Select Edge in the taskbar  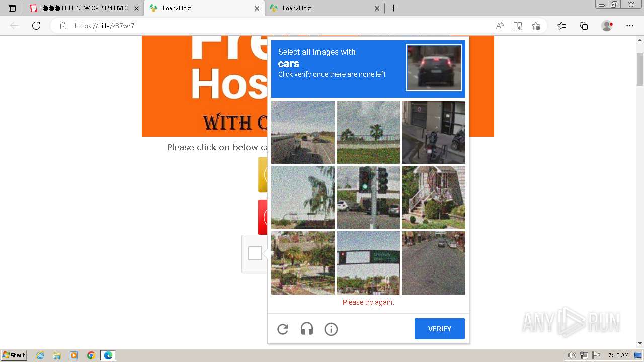tap(108, 355)
